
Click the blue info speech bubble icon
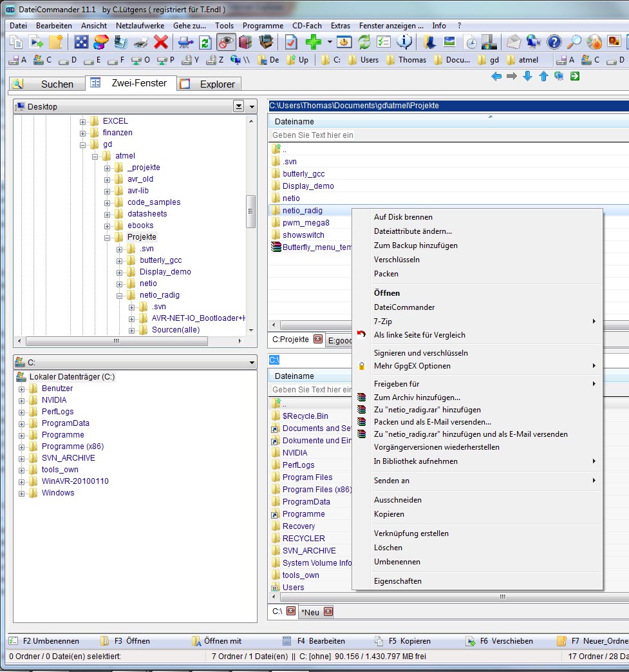[404, 43]
